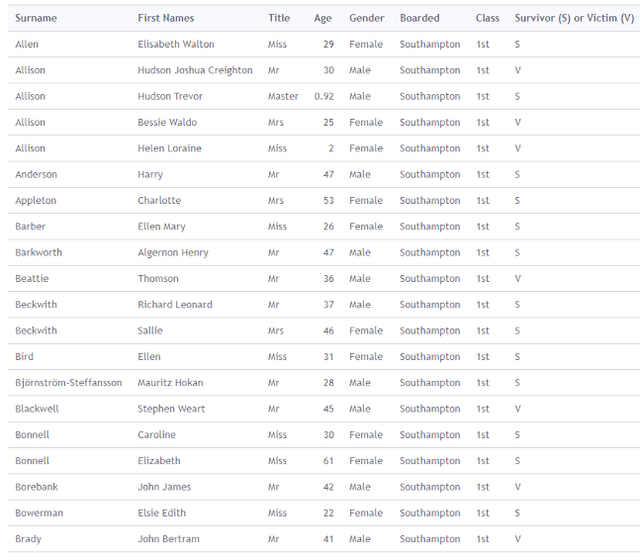Click the Title column header
640x560 pixels.
[x=279, y=18]
